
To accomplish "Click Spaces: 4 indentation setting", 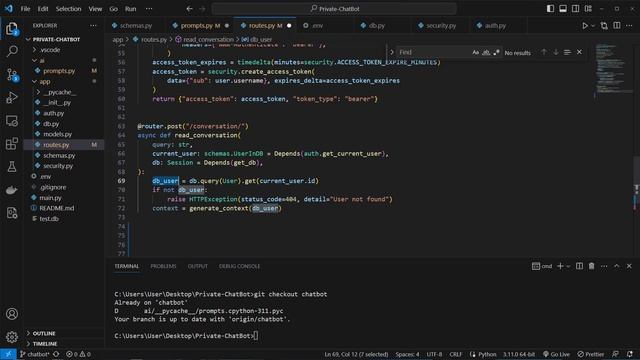I will click(407, 354).
